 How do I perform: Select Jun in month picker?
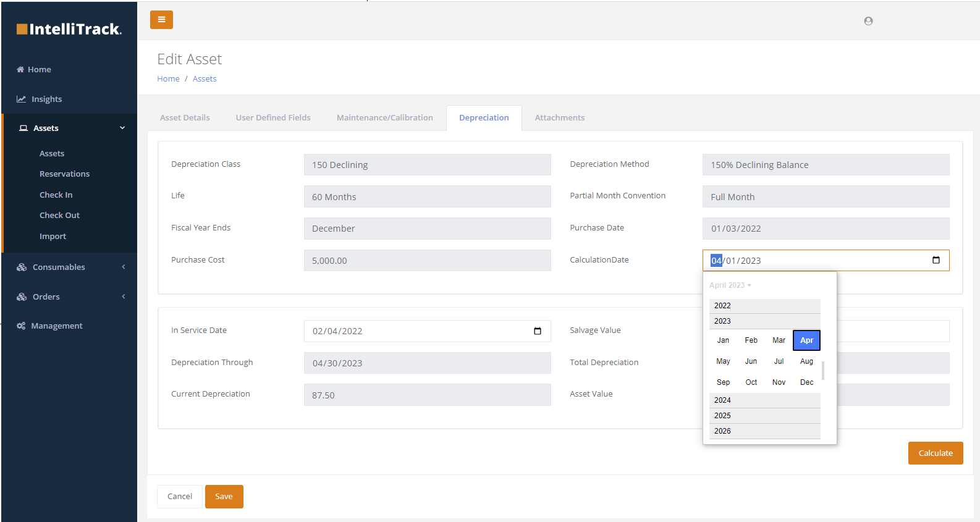(x=751, y=361)
